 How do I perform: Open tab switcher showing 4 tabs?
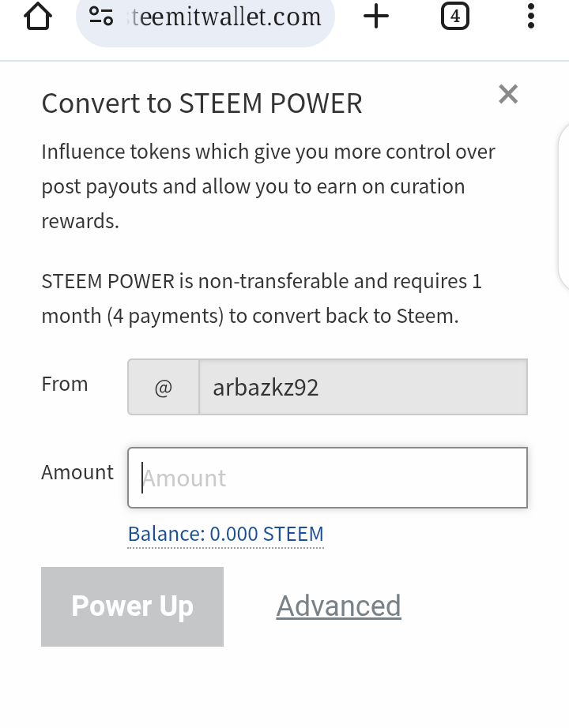point(454,17)
